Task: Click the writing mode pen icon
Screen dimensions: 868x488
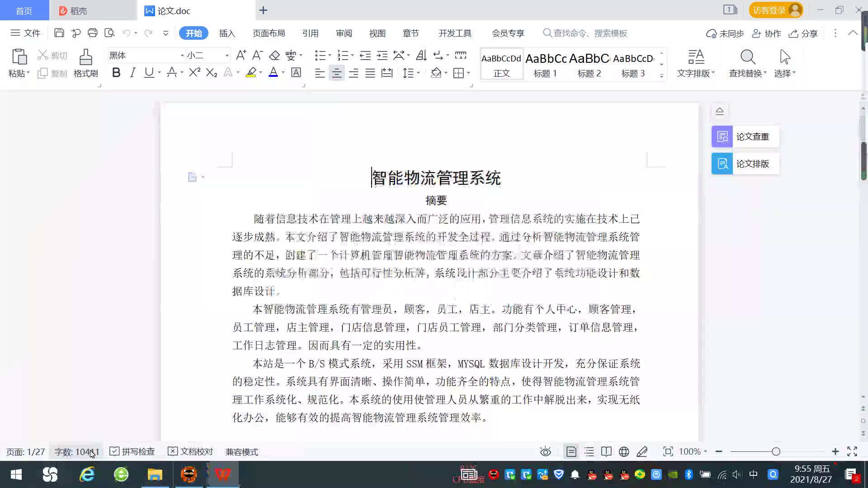Action: tap(642, 451)
